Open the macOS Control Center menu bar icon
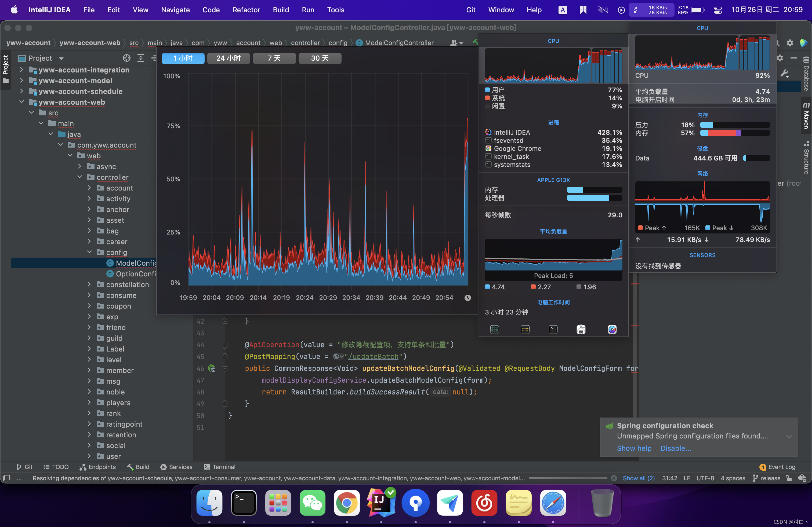The width and height of the screenshot is (812, 527). [x=718, y=10]
